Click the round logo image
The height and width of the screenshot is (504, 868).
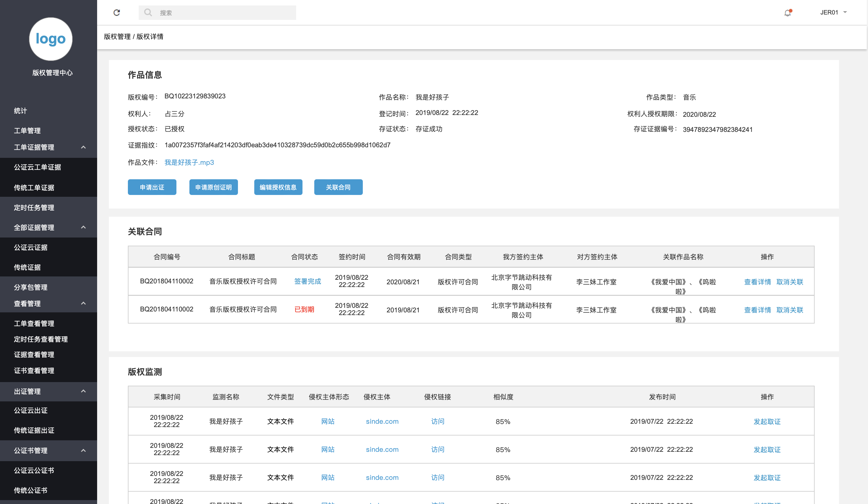click(x=51, y=39)
